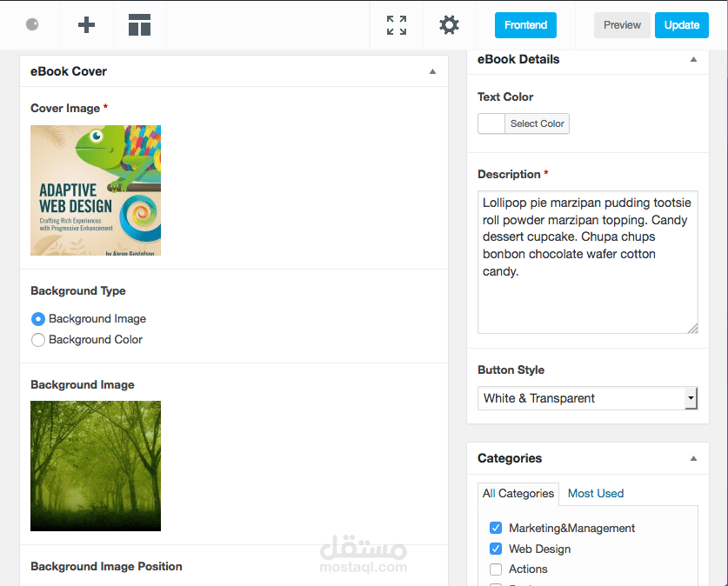Open the templates layout icon
728x586 pixels.
pos(139,24)
